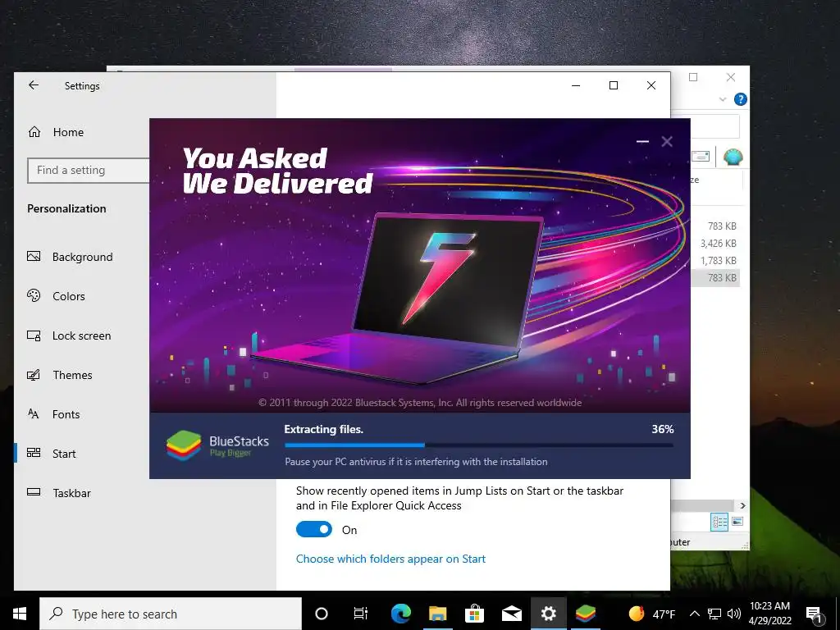Viewport: 840px width, 630px height.
Task: Click the installer extraction progress bar
Action: point(479,445)
